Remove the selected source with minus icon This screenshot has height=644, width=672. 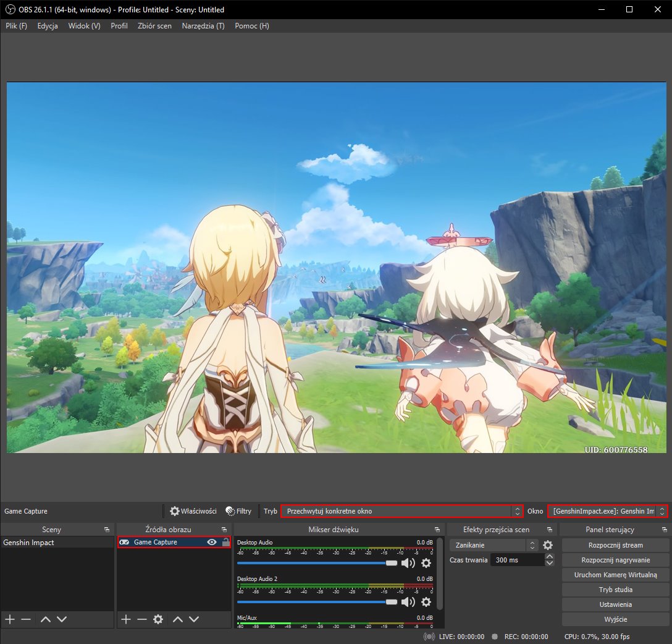click(x=142, y=619)
